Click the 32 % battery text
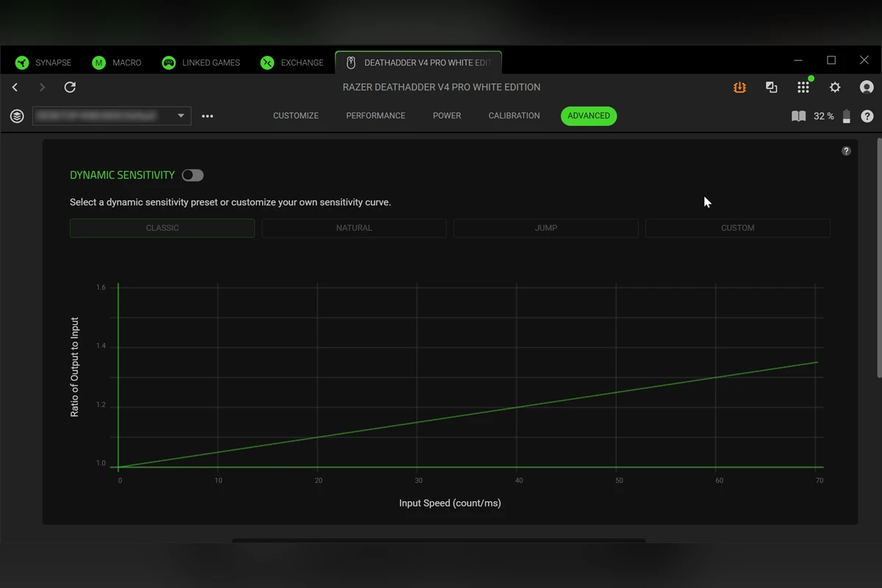The width and height of the screenshot is (882, 588). click(824, 116)
